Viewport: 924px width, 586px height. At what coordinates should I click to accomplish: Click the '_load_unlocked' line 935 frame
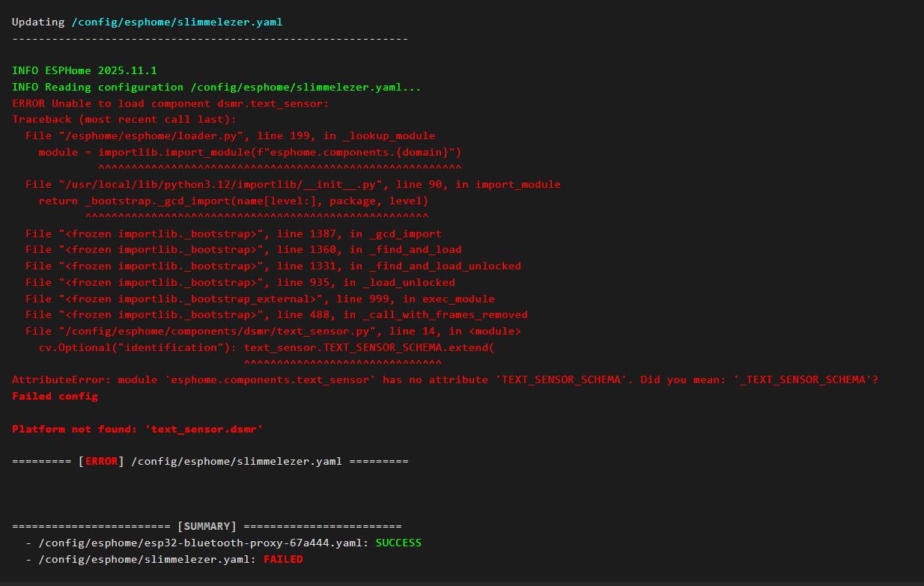(240, 282)
